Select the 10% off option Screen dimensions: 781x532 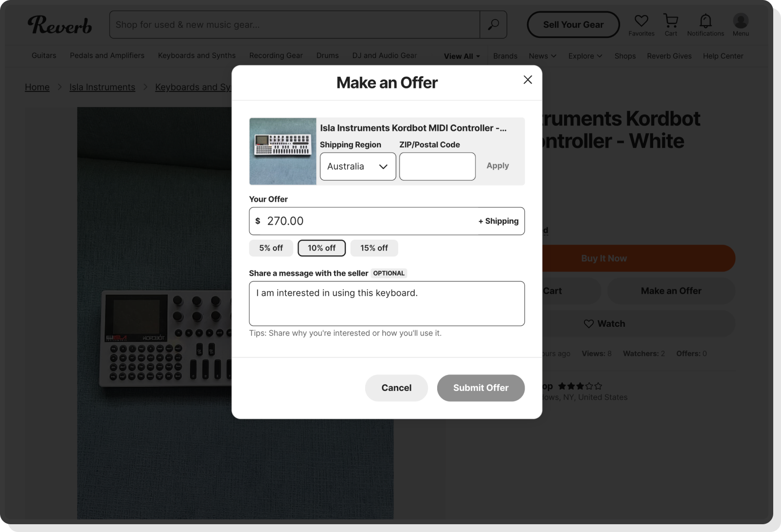[321, 248]
